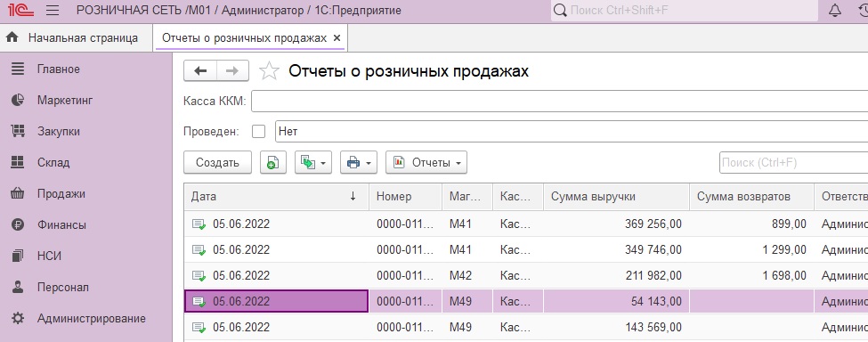Open the create-based-on icon dropdown
The height and width of the screenshot is (342, 868).
click(x=313, y=163)
